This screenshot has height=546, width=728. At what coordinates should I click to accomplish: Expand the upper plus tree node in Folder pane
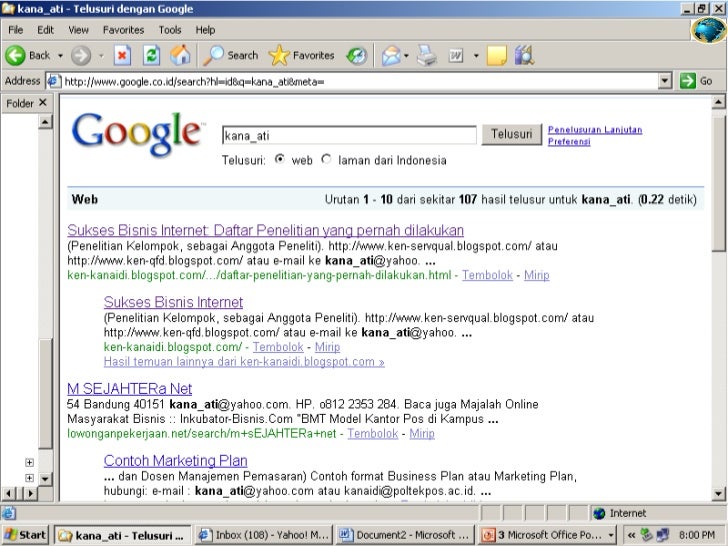[x=29, y=462]
